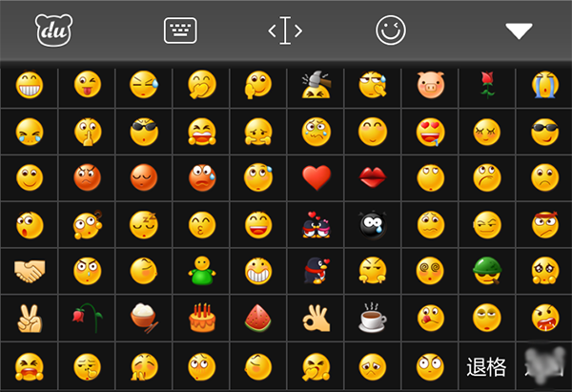The width and height of the screenshot is (572, 392).
Task: Switch to keyboard input icon
Action: tap(180, 31)
